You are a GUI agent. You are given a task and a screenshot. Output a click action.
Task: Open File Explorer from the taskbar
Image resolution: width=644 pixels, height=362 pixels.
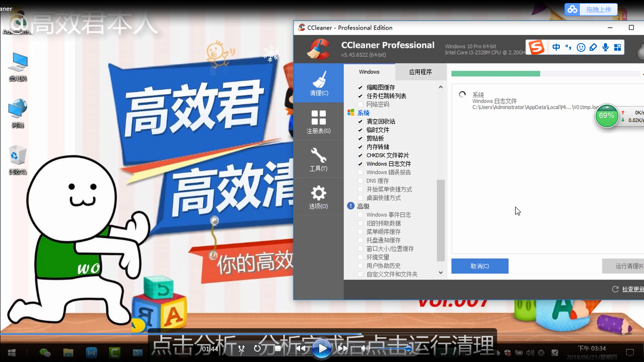pyautogui.click(x=68, y=353)
